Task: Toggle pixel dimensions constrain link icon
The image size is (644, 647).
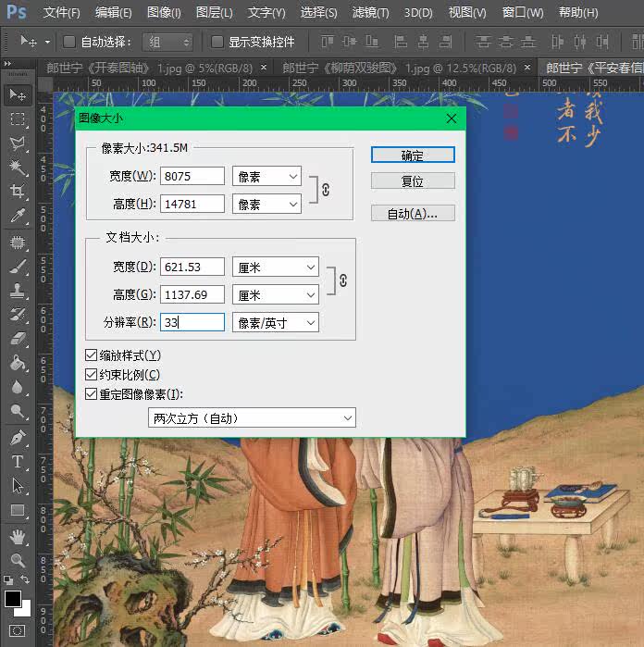Action: [x=326, y=190]
